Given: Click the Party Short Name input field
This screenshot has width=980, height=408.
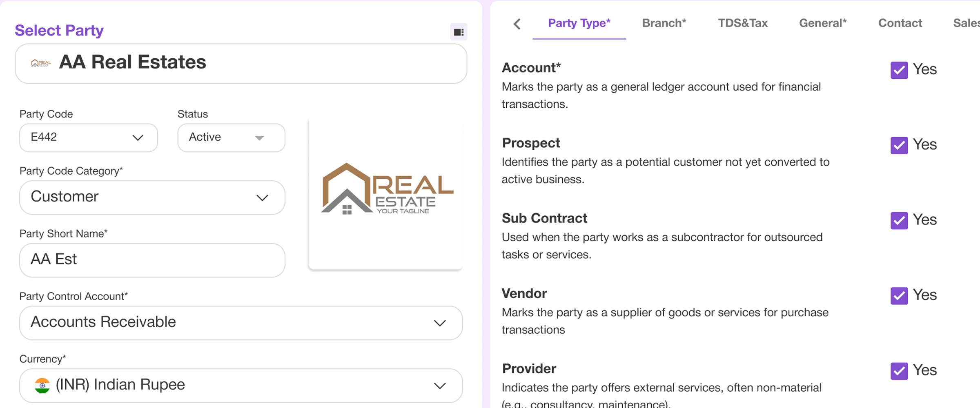Looking at the screenshot, I should click(152, 260).
